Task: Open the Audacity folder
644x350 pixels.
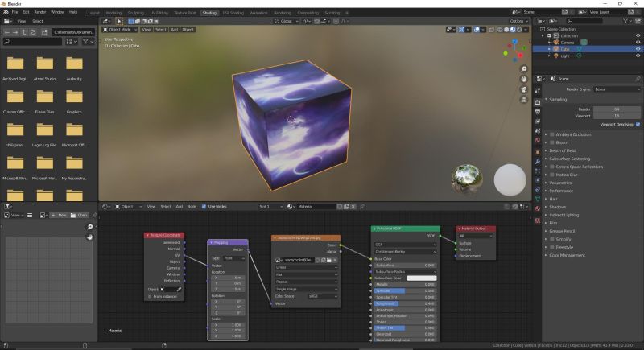Action: 74,68
